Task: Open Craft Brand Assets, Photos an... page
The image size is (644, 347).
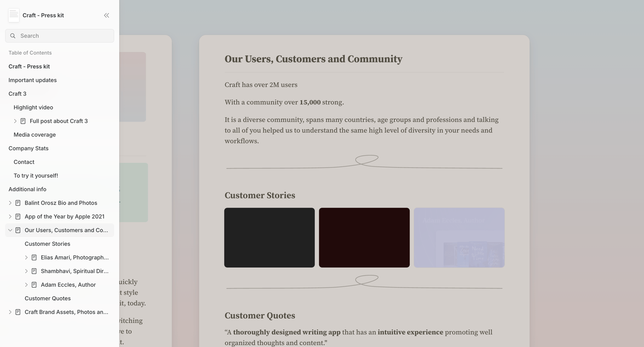Action: 66,312
